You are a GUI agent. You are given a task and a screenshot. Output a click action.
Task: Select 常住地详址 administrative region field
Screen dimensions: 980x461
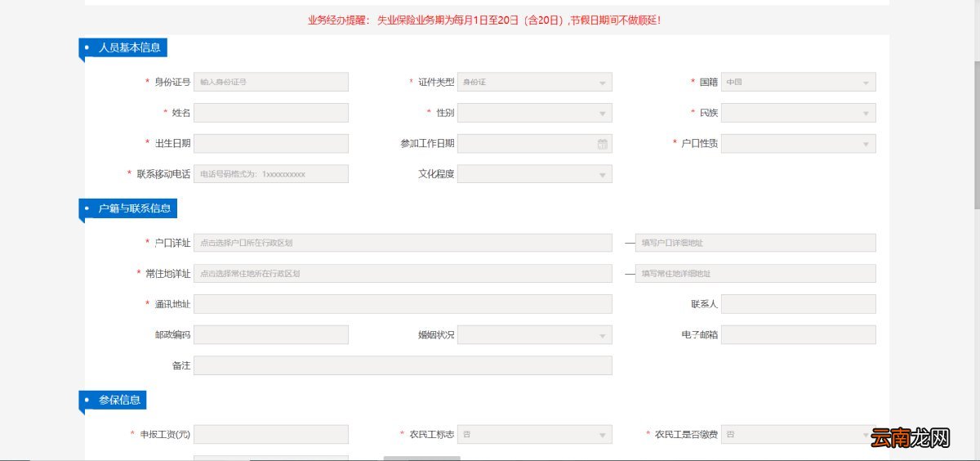click(x=403, y=274)
